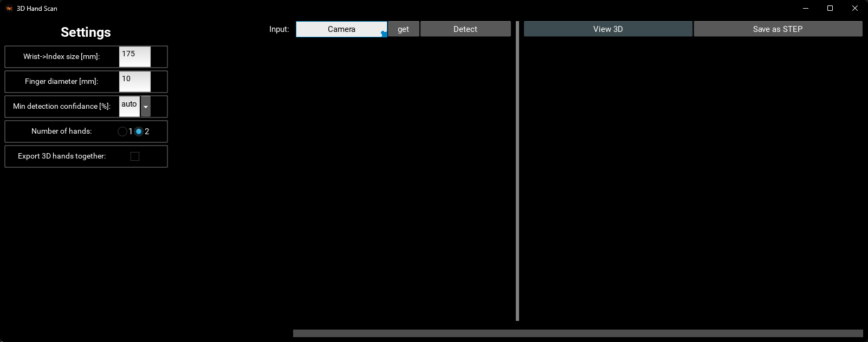The image size is (868, 342).
Task: Focus the Finger diameter field
Action: tap(134, 82)
